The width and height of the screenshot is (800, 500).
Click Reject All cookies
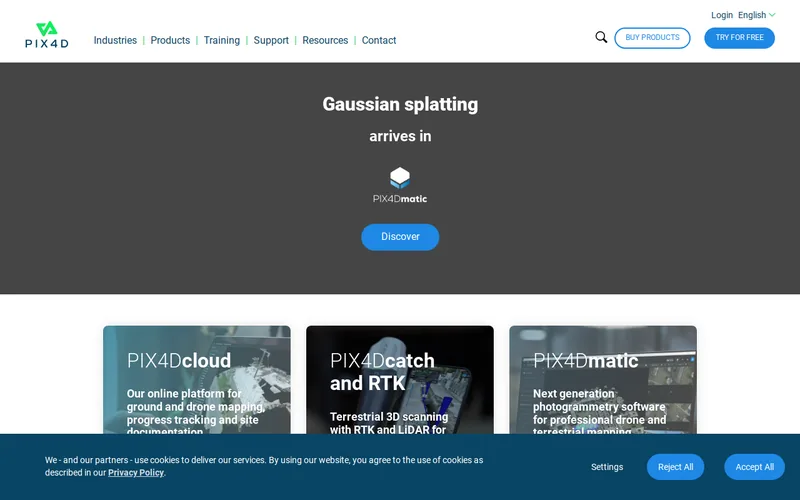pos(675,467)
